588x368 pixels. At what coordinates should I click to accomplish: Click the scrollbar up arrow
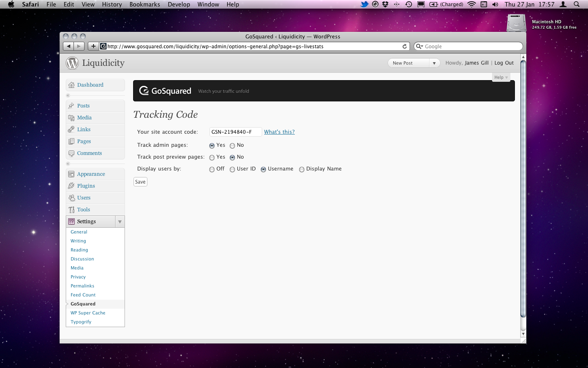click(523, 57)
